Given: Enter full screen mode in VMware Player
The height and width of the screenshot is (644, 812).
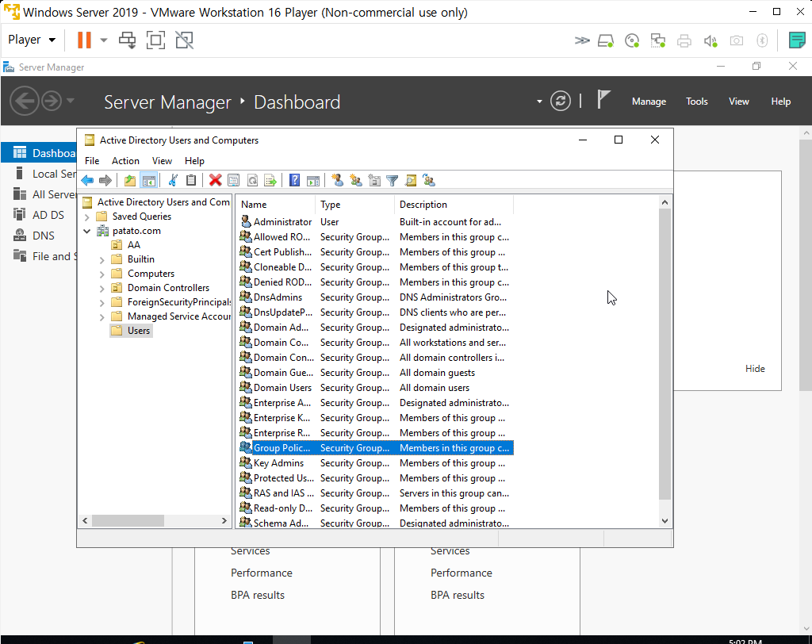Looking at the screenshot, I should pyautogui.click(x=156, y=40).
